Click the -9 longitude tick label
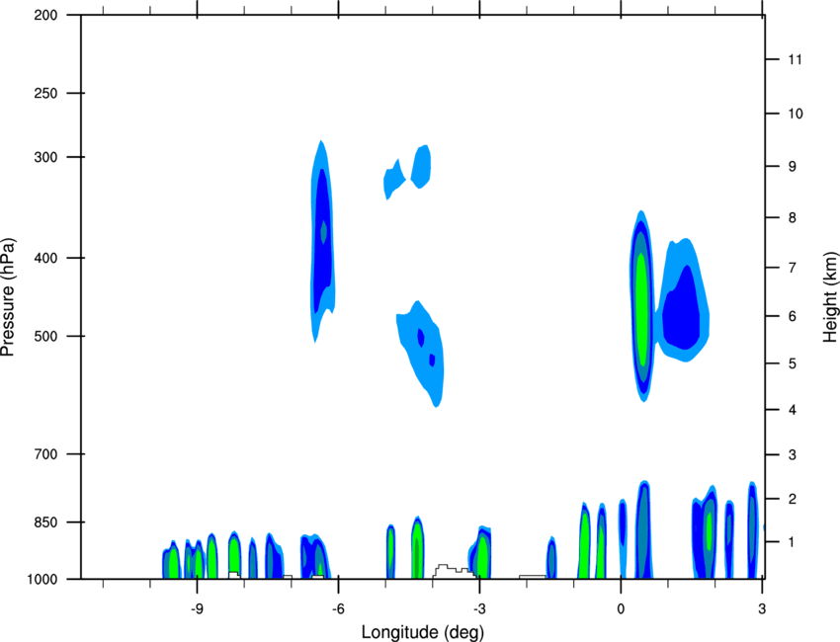 coord(197,609)
